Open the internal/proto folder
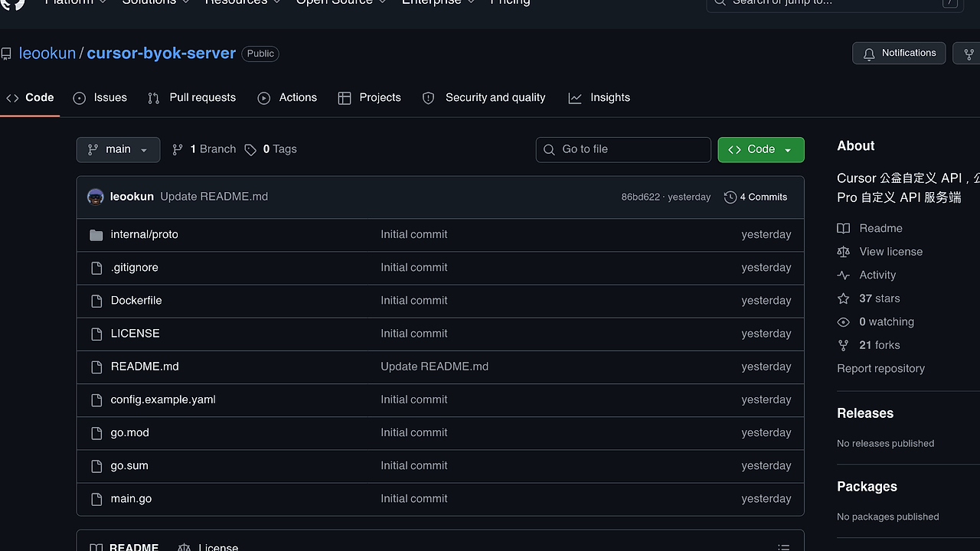Viewport: 980px width, 551px height. 144,234
